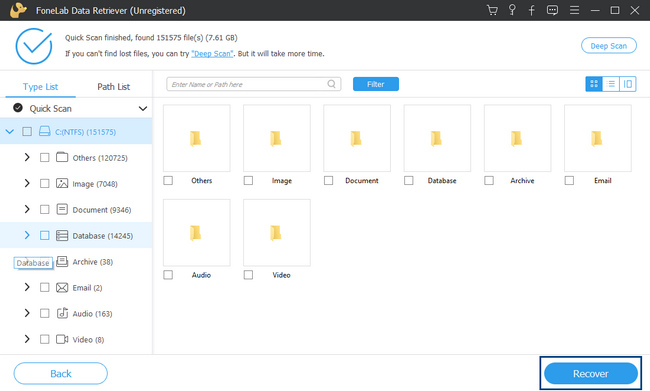Image resolution: width=650 pixels, height=391 pixels.
Task: Click the Recover button
Action: tap(591, 374)
